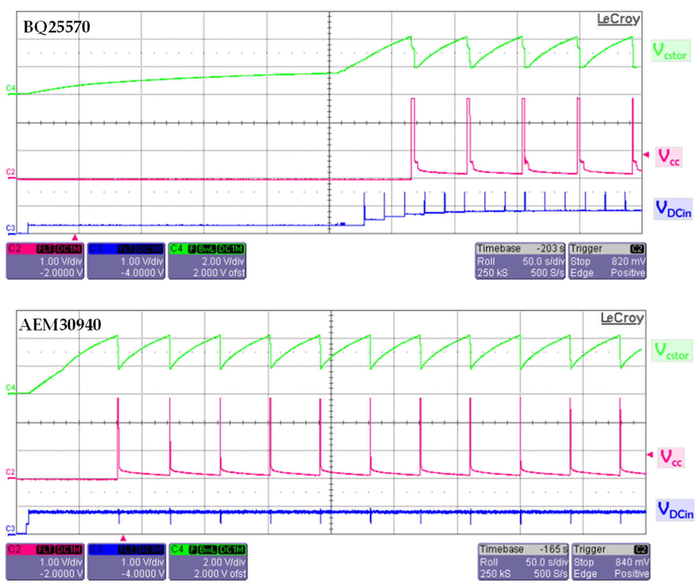Click the pink trigger time marker below BQ25570 grid
The height and width of the screenshot is (588, 700).
[75, 237]
